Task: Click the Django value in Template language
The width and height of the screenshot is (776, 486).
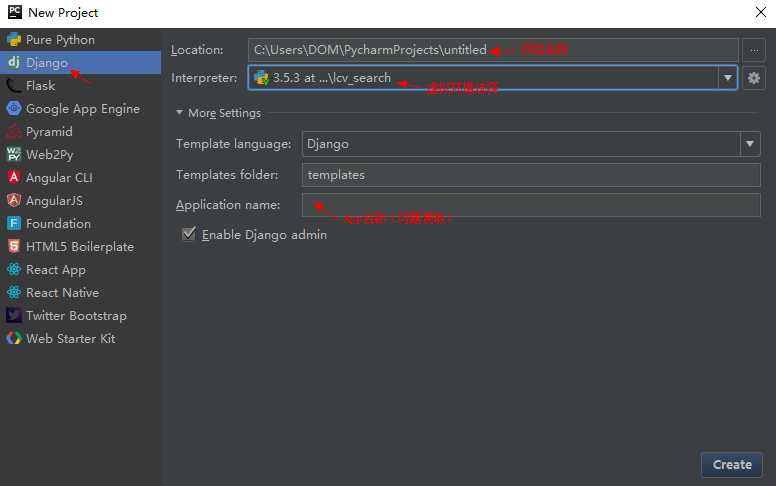Action: coord(328,144)
